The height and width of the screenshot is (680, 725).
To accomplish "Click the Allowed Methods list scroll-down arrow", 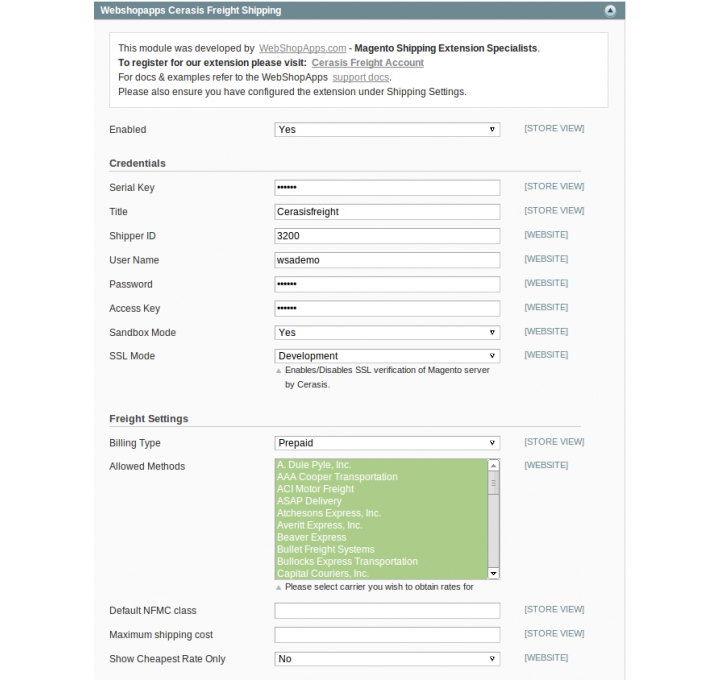I will pos(493,573).
